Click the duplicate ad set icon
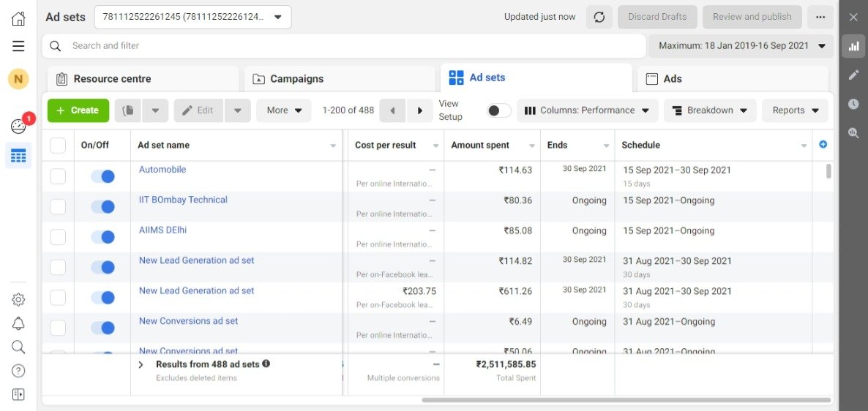This screenshot has width=868, height=411. tap(128, 110)
